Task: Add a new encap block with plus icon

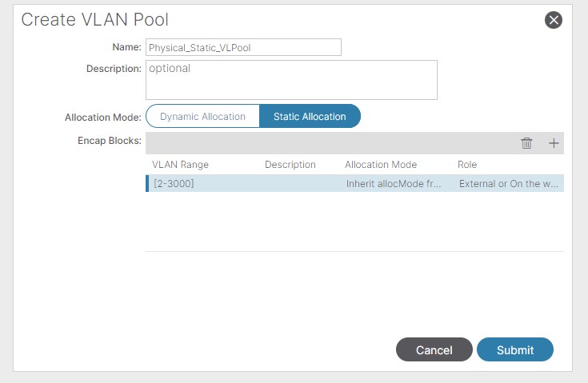Action: (x=554, y=143)
